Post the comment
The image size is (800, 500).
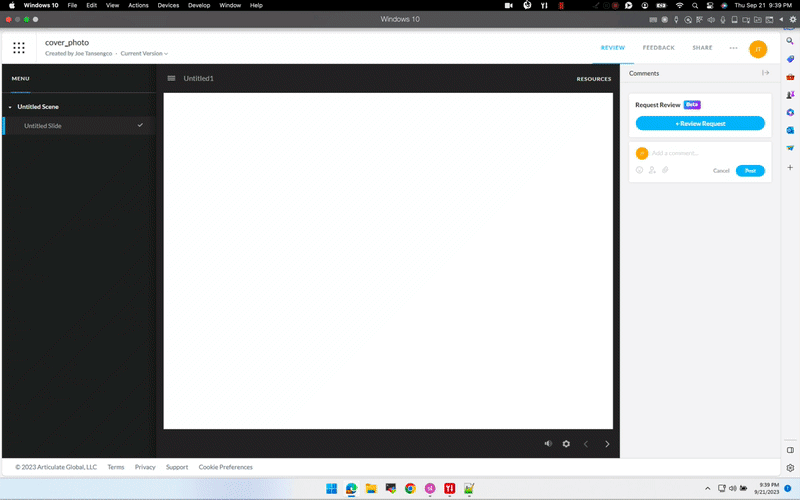pyautogui.click(x=750, y=171)
